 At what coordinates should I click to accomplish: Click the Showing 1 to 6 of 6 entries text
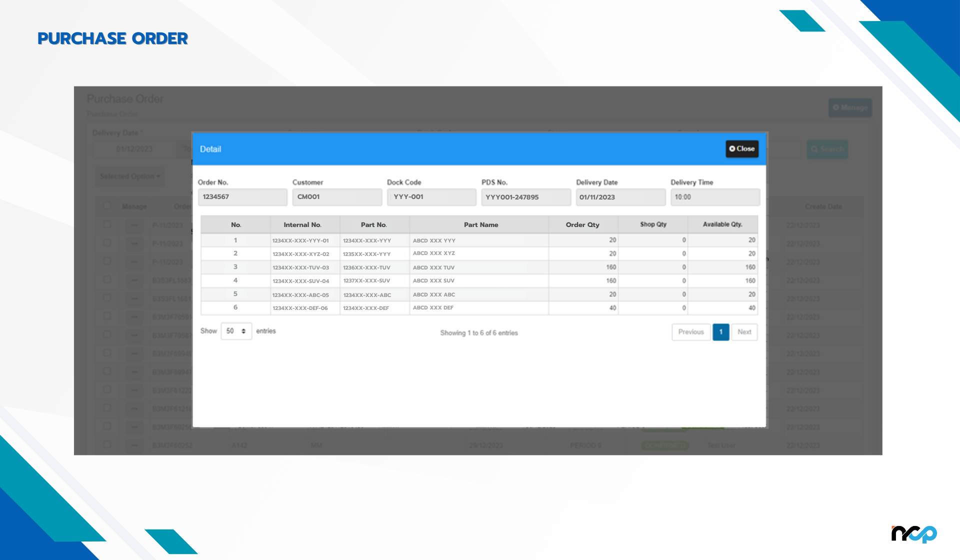tap(479, 333)
